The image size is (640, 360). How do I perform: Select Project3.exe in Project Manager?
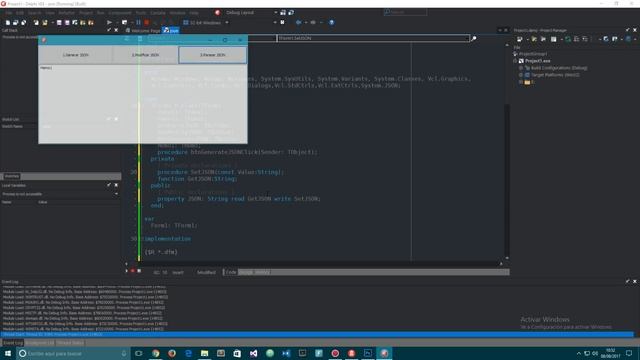tap(538, 61)
